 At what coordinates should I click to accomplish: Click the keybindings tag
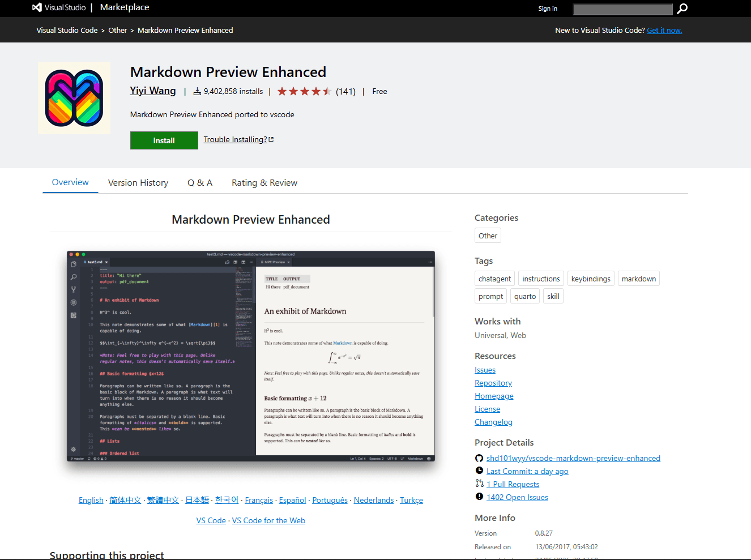pos(591,279)
